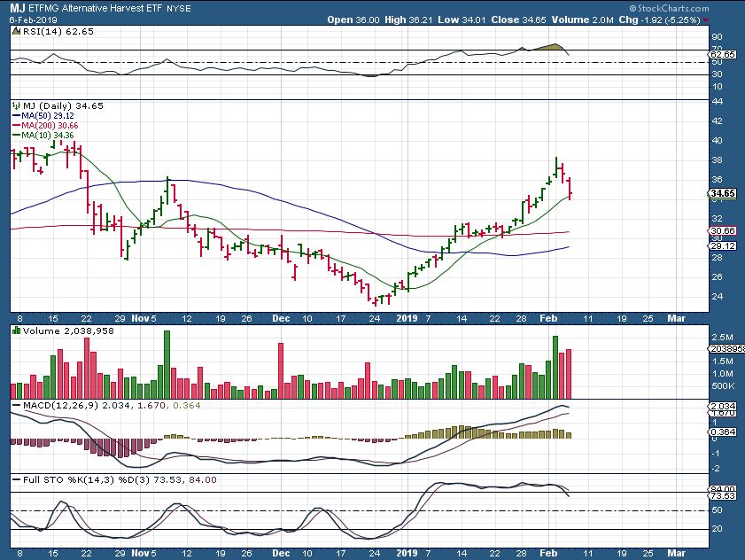
Task: Click the Dec label on the date axis
Action: [281, 316]
